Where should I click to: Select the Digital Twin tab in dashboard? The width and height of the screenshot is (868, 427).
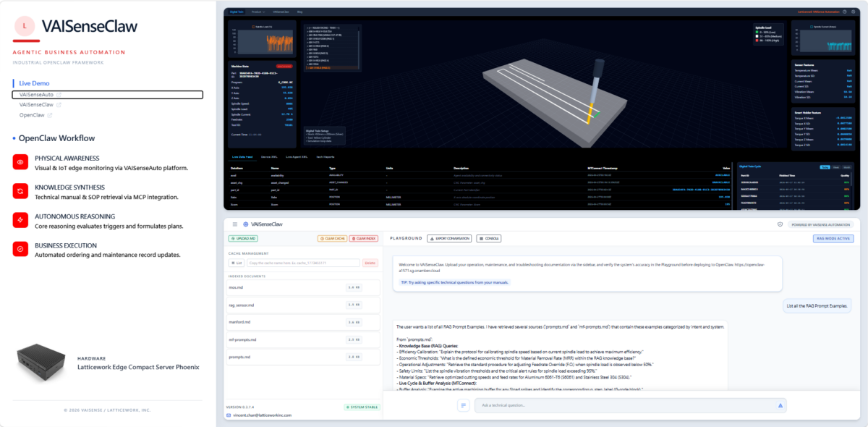(x=237, y=12)
